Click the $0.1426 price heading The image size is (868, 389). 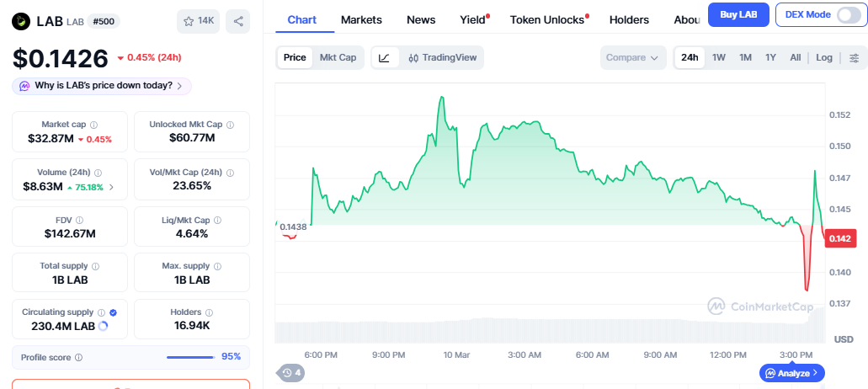tap(61, 58)
